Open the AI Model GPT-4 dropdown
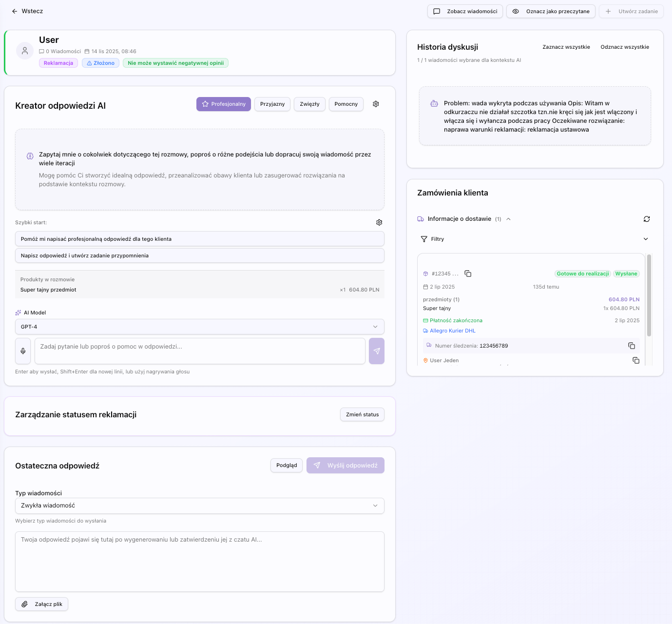Screen dimensions: 672x624 tap(199, 327)
